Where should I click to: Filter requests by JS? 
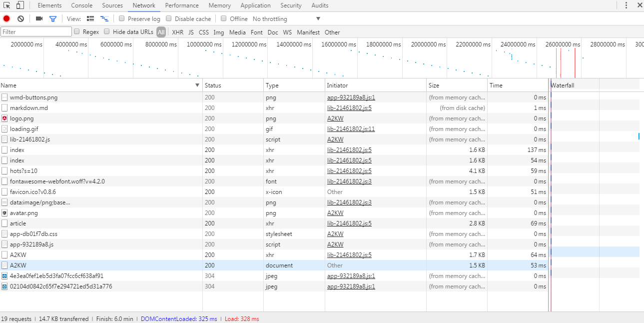coord(191,32)
